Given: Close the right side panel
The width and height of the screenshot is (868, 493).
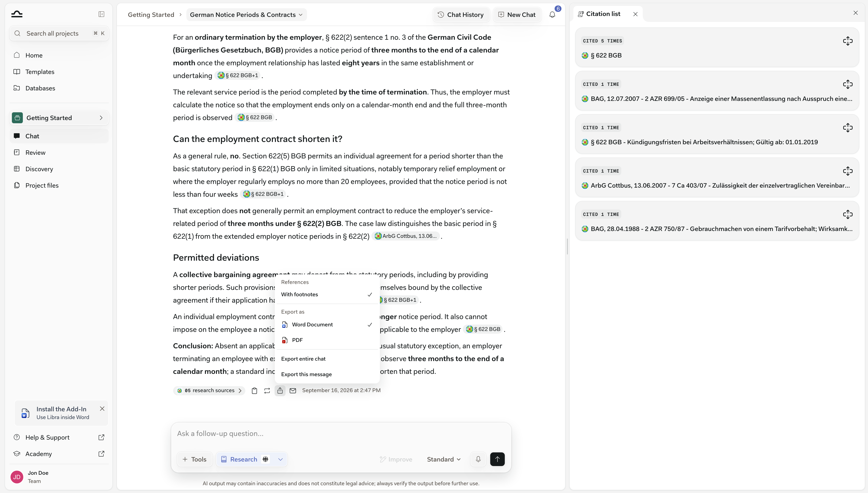Looking at the screenshot, I should 855,13.
